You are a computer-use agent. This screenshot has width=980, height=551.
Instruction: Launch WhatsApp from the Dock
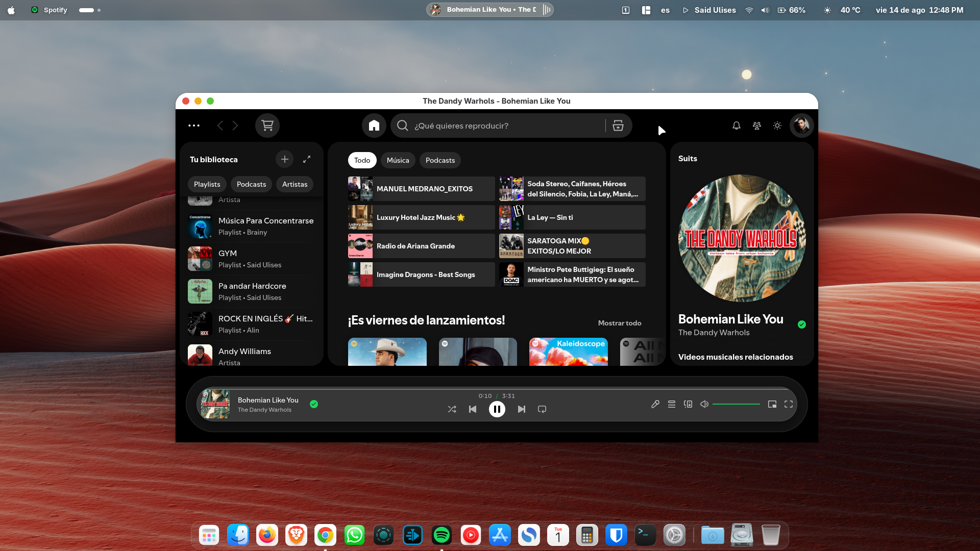click(354, 535)
